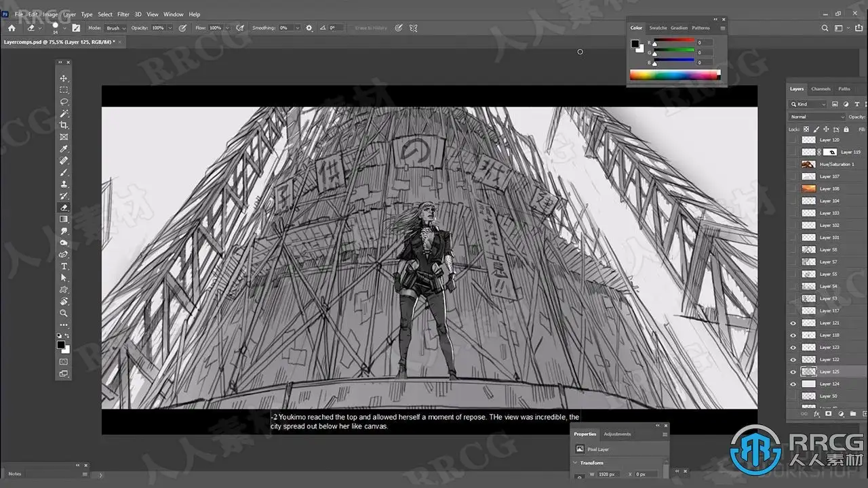Viewport: 868px width, 488px height.
Task: Open the layer blend mode Normal dropdown
Action: (x=818, y=117)
